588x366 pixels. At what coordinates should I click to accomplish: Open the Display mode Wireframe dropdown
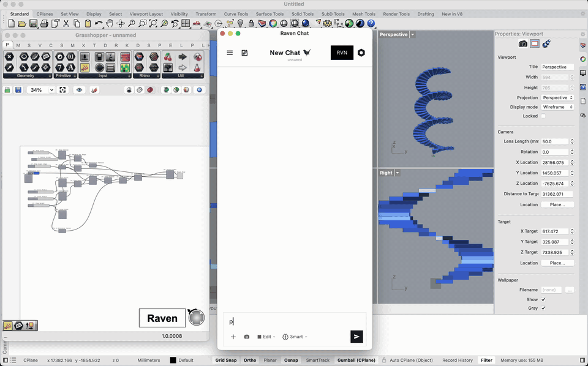point(557,107)
